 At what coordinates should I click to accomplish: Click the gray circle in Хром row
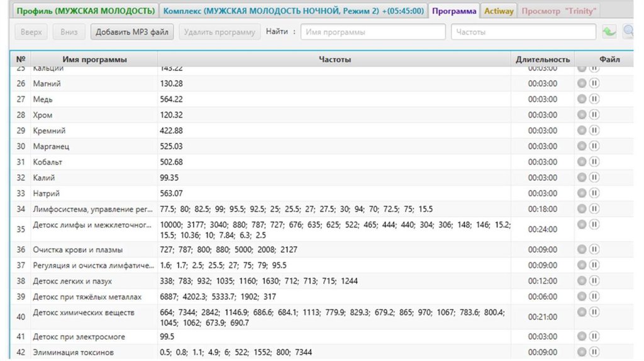click(582, 114)
